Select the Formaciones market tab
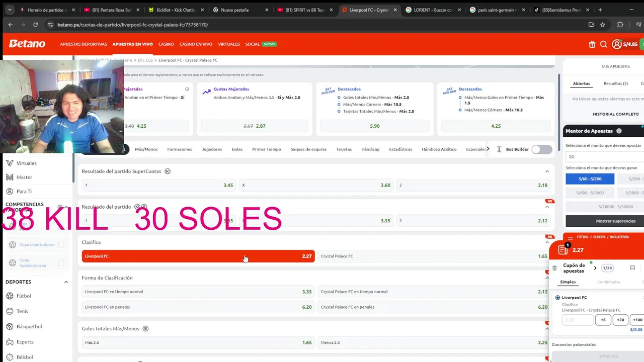644x362 pixels. click(x=180, y=149)
